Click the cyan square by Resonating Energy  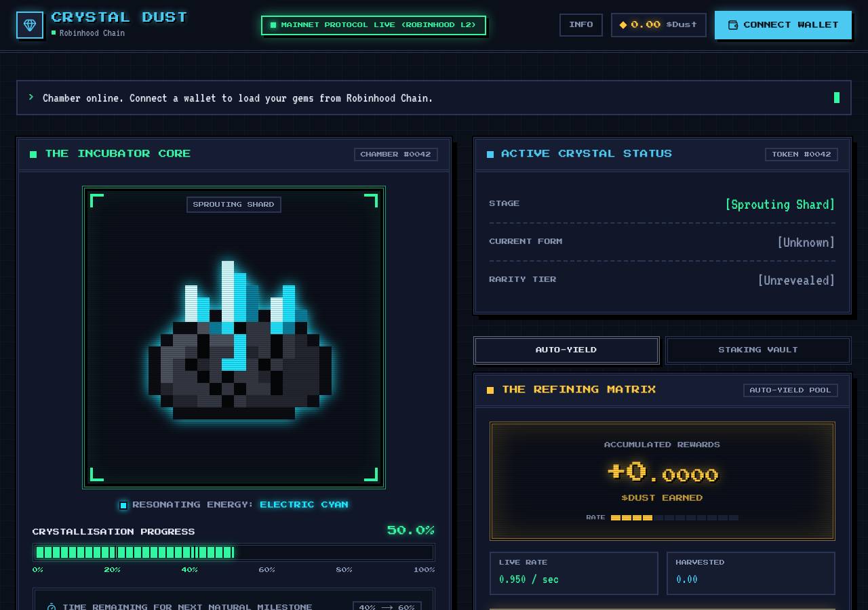click(x=123, y=505)
